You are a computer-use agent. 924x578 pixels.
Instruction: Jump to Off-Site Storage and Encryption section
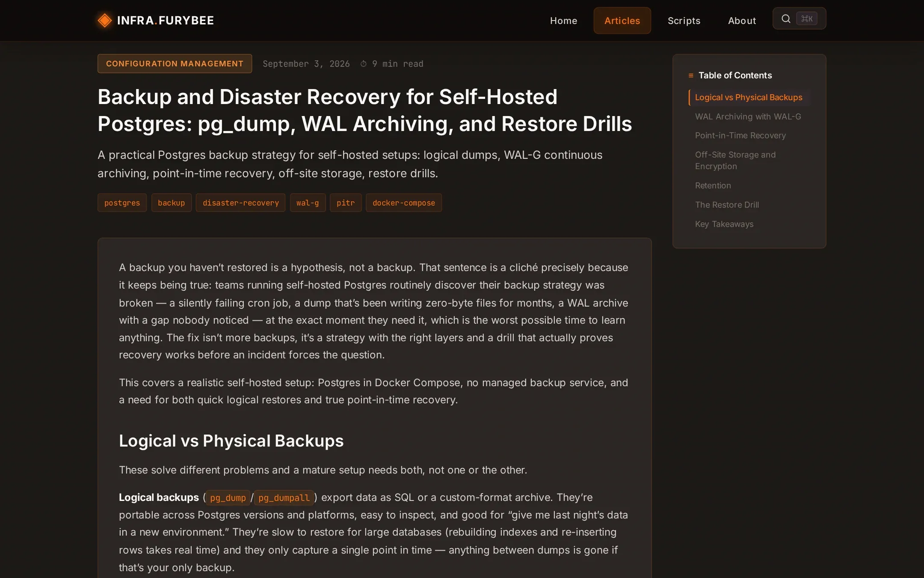(735, 161)
